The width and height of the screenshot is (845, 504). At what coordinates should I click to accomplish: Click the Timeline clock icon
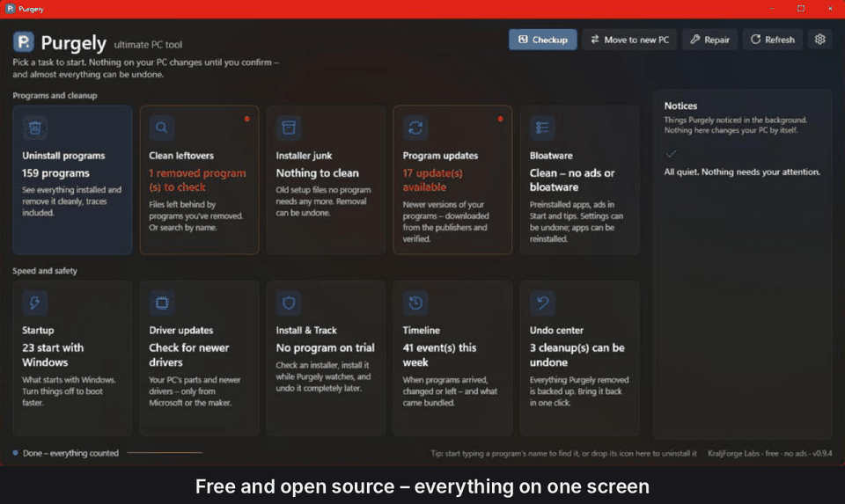(415, 303)
